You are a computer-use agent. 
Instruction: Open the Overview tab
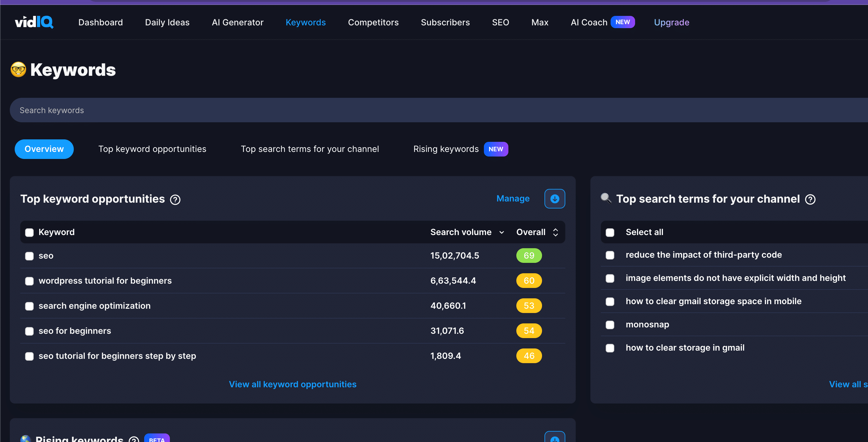[x=44, y=149]
